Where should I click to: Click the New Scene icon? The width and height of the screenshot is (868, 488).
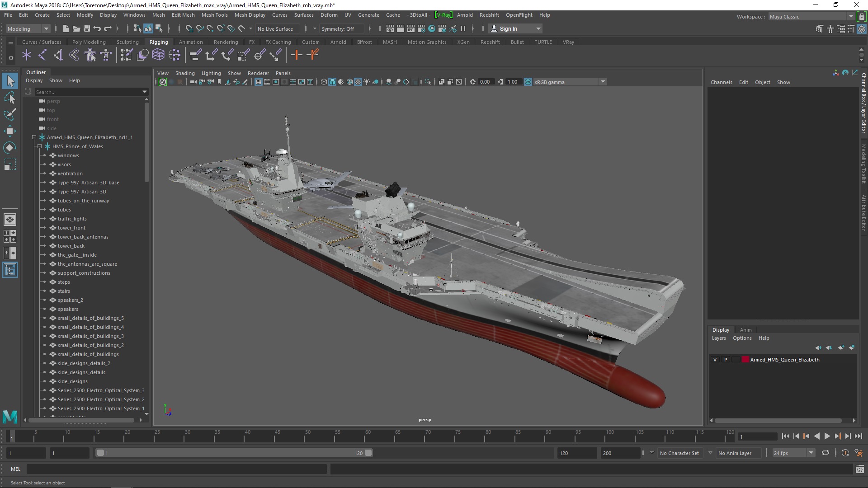66,28
